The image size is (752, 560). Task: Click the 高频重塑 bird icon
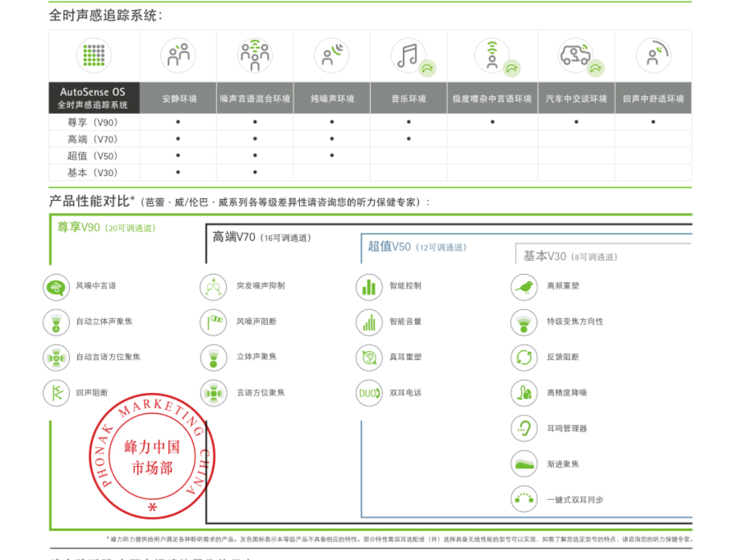pos(524,288)
